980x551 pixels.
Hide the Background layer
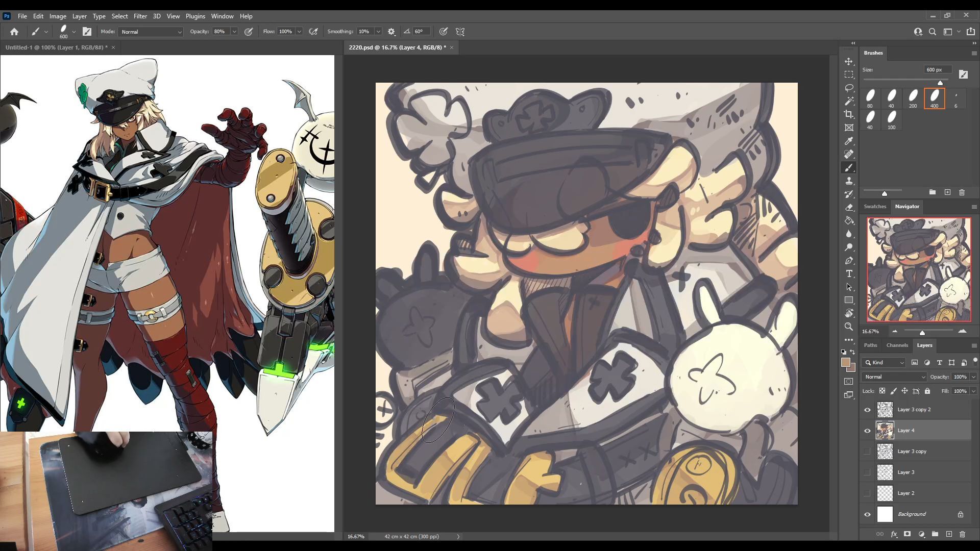click(867, 514)
